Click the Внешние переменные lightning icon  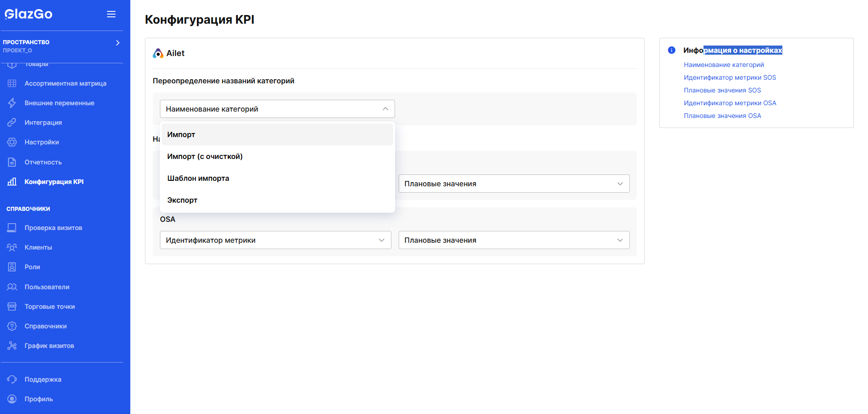coord(12,103)
